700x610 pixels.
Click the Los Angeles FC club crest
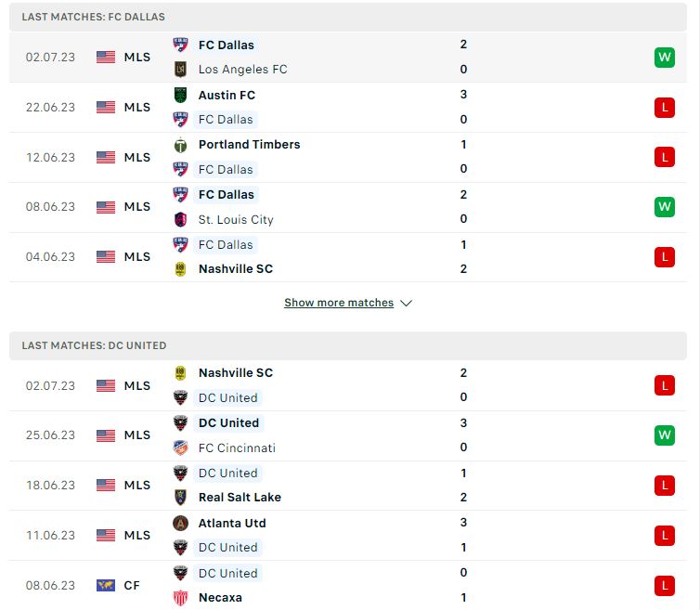tap(180, 70)
